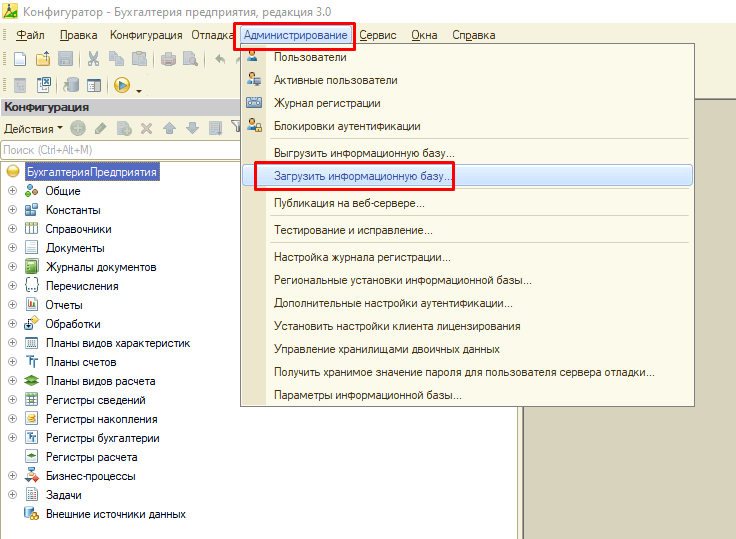Click the Print icon
The height and width of the screenshot is (539, 736).
click(168, 59)
